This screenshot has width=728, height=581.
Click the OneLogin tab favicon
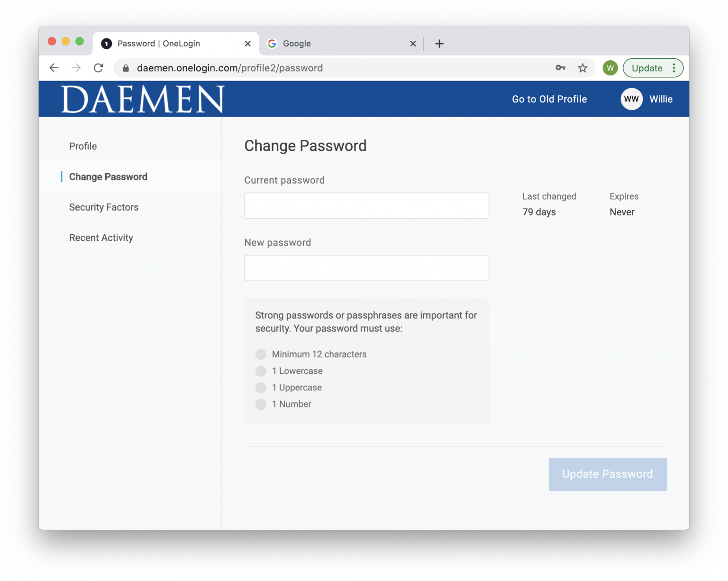[x=107, y=44]
